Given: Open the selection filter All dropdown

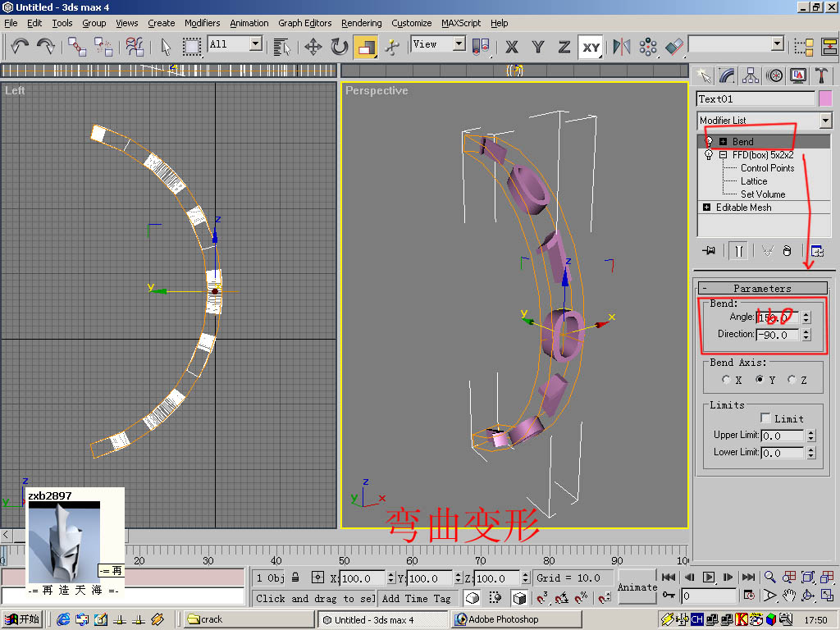Looking at the screenshot, I should pos(256,43).
